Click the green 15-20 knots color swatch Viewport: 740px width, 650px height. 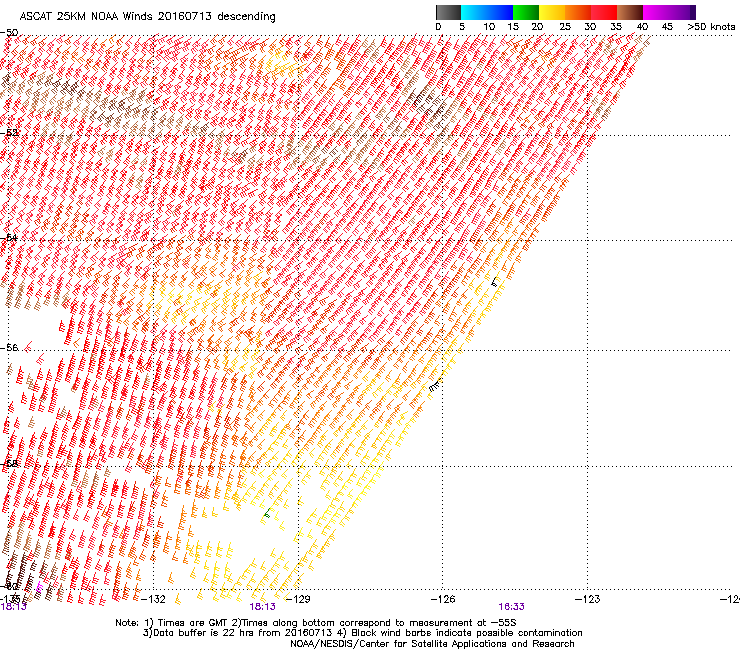526,12
